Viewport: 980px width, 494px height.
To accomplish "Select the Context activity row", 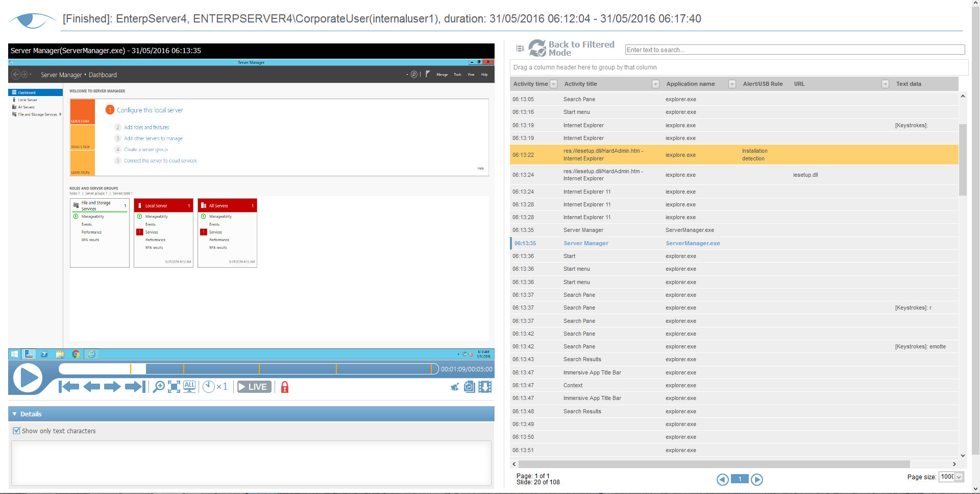I will (x=734, y=385).
